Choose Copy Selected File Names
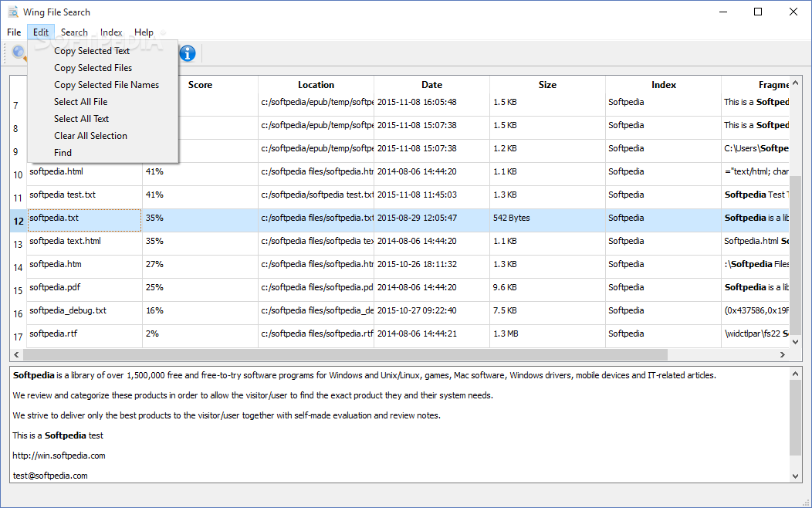 pyautogui.click(x=107, y=85)
